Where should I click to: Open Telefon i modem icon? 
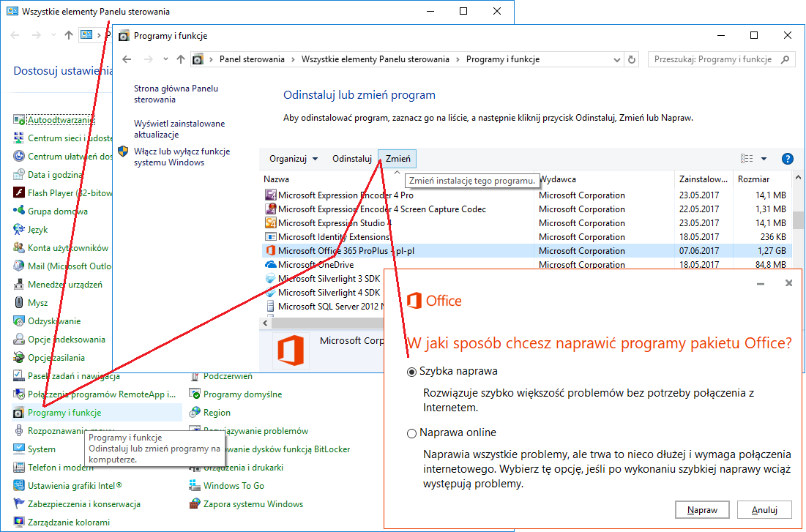(x=19, y=467)
